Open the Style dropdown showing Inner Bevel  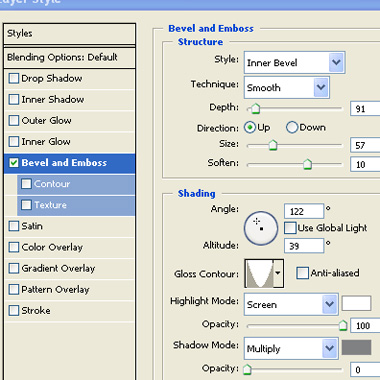295,62
